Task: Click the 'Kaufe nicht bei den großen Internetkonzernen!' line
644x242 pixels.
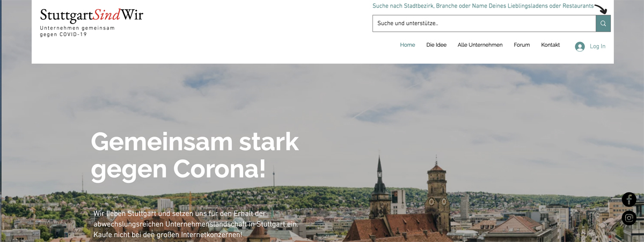Action: tap(167, 235)
